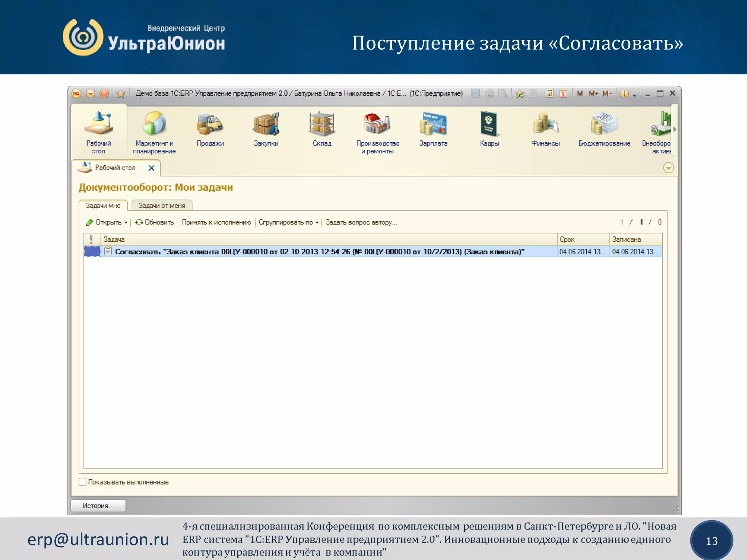Open the Зарплата section
The image size is (747, 560).
pos(433,129)
